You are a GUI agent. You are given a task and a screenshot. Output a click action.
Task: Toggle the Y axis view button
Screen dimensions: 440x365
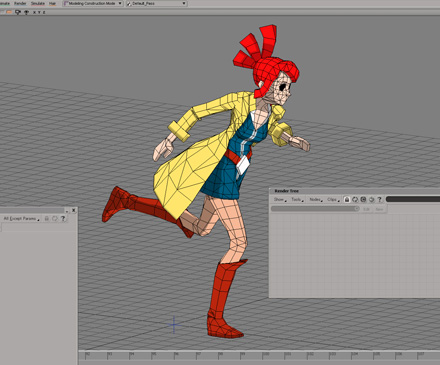click(39, 12)
